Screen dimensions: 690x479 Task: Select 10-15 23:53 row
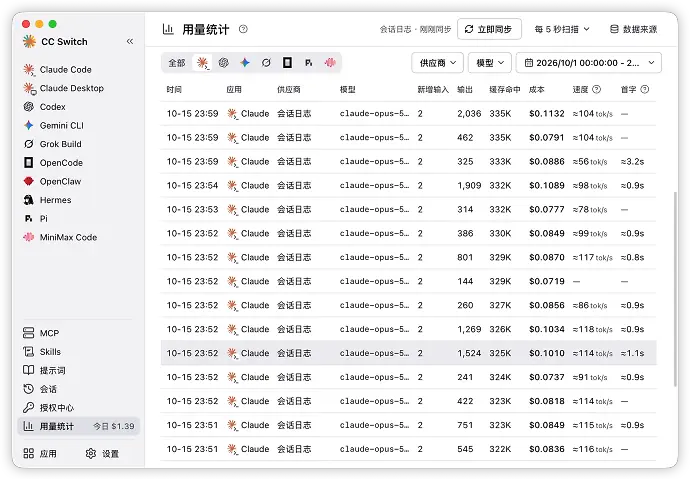pos(408,209)
